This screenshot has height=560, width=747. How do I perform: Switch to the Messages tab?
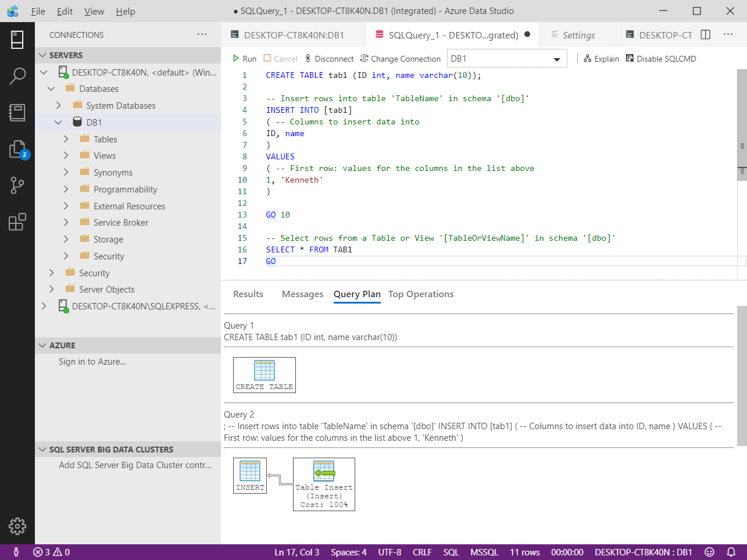click(302, 294)
